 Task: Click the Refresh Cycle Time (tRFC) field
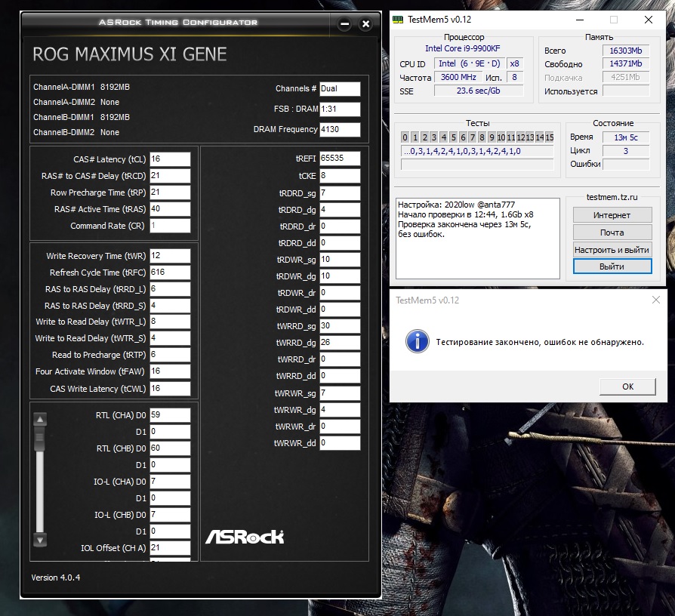pos(170,273)
